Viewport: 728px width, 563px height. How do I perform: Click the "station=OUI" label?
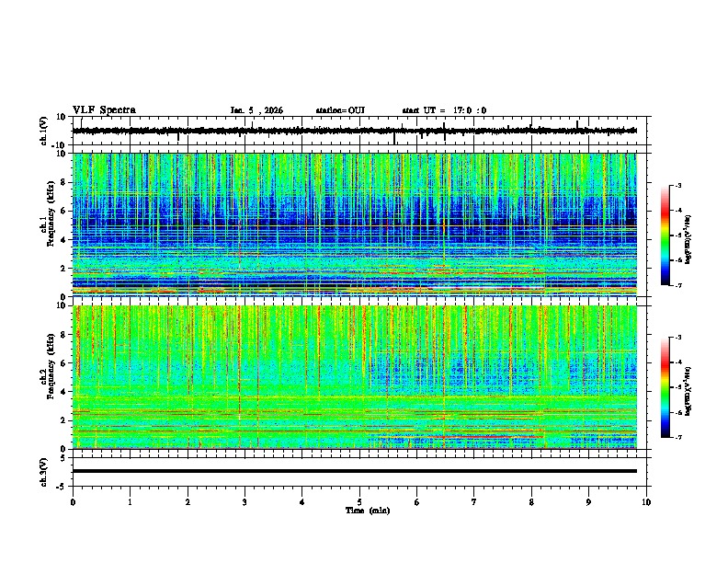(x=340, y=110)
